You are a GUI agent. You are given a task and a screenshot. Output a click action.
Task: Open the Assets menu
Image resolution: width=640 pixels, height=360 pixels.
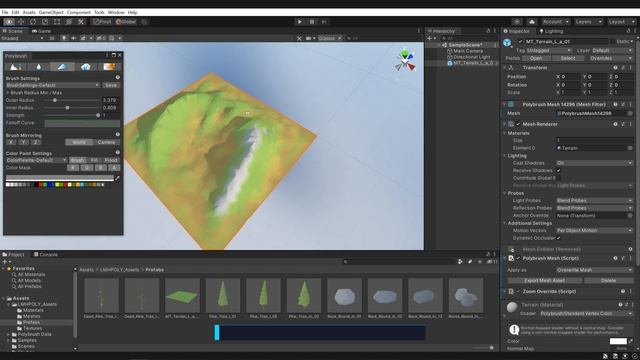pyautogui.click(x=29, y=13)
